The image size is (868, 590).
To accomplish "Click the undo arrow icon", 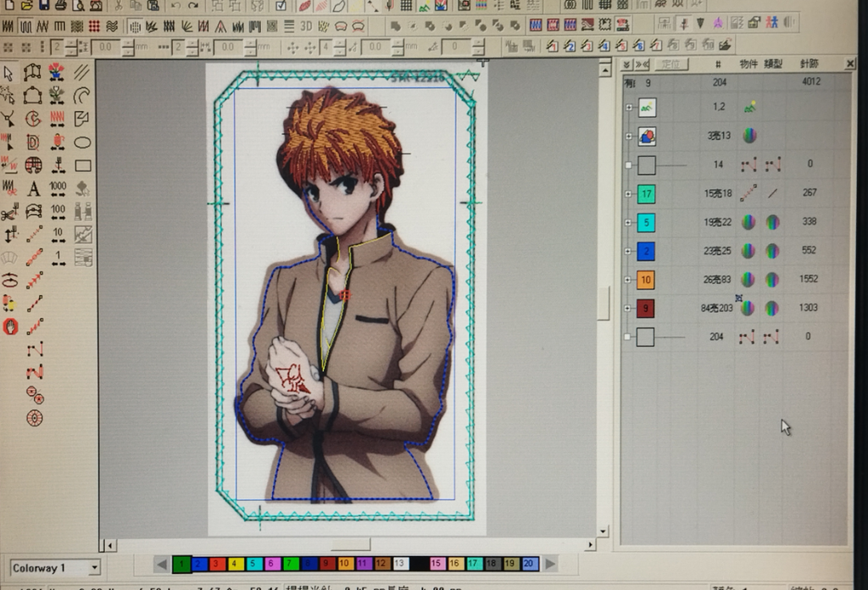I will coord(175,6).
